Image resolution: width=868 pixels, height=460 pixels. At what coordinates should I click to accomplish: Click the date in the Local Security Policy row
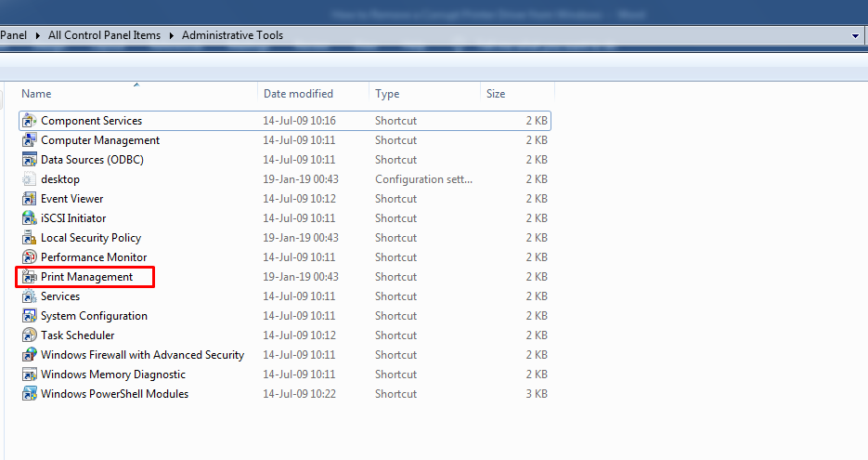[301, 238]
